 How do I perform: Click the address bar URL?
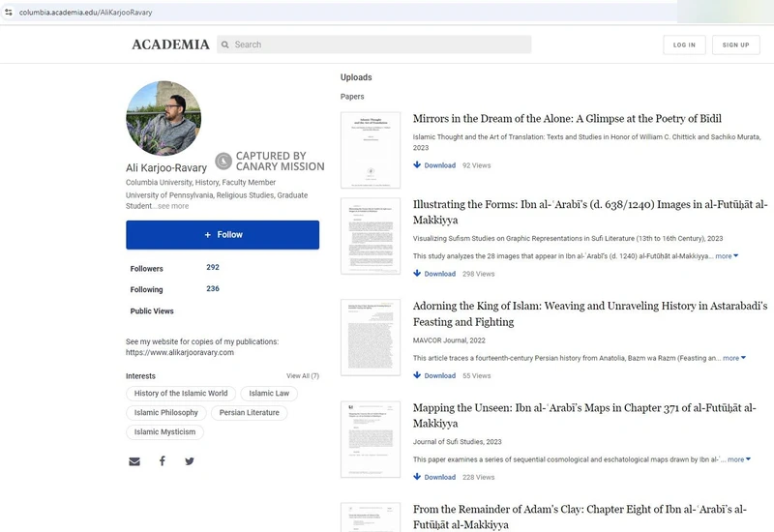[85, 13]
